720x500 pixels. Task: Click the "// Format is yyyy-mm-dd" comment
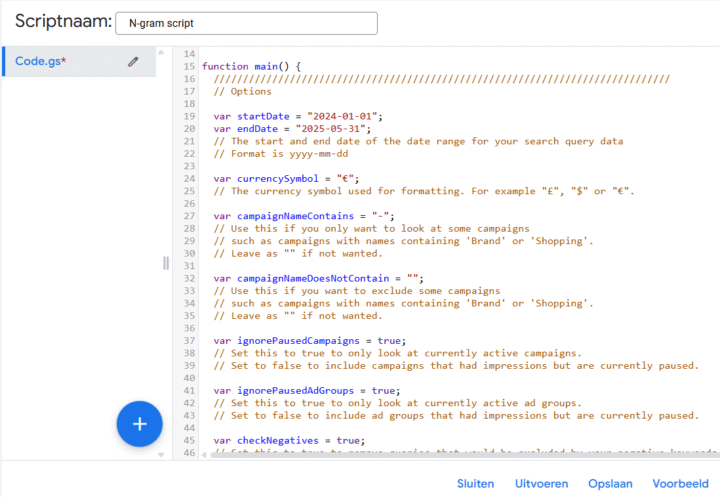(281, 154)
